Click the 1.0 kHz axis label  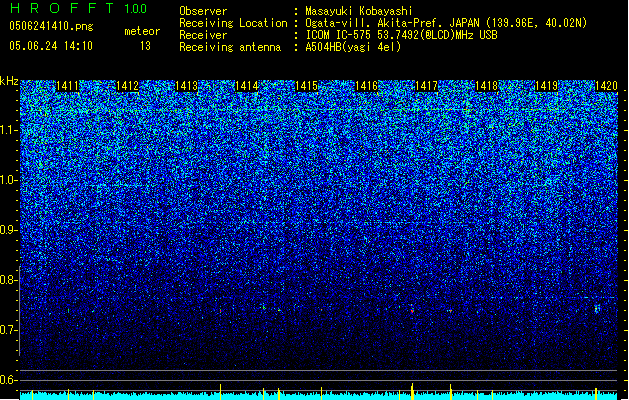tap(9, 180)
